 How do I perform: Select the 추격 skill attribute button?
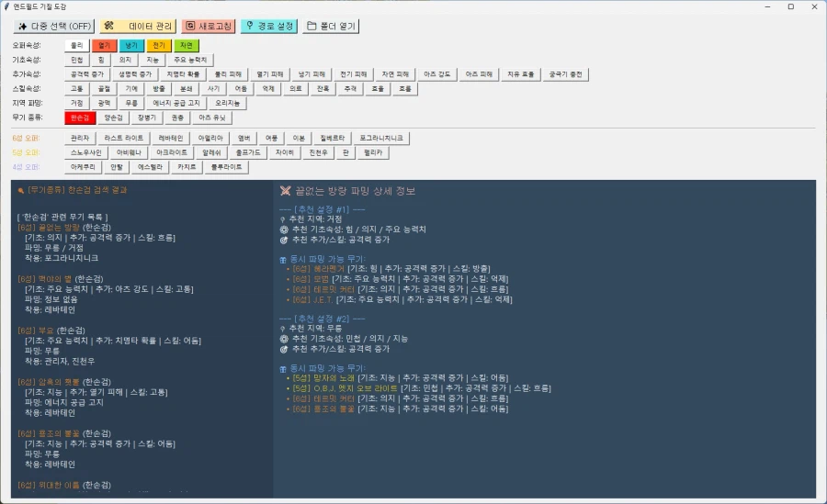[351, 88]
